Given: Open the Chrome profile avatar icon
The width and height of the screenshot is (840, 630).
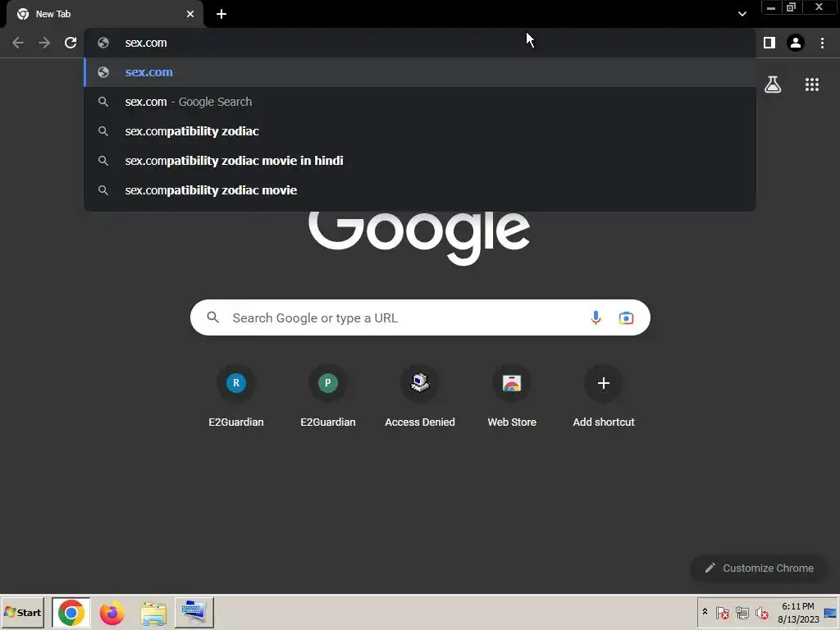Looking at the screenshot, I should tap(796, 43).
